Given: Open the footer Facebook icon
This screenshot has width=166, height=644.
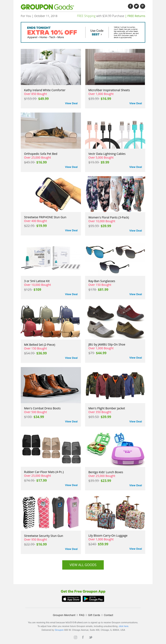Looking at the screenshot, I should pyautogui.click(x=83, y=637).
